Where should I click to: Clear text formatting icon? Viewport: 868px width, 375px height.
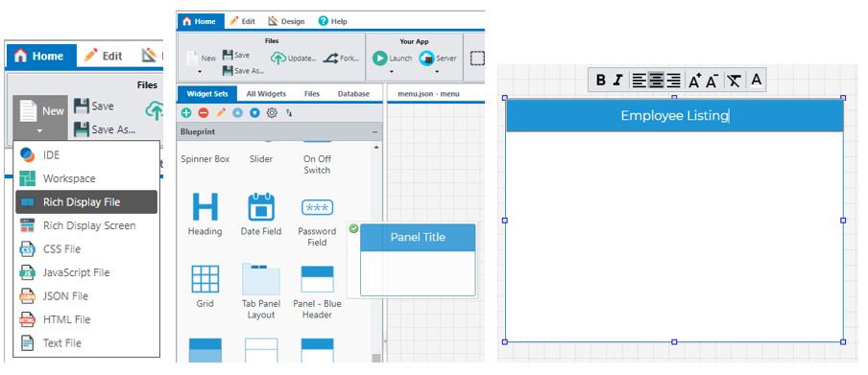click(x=734, y=81)
